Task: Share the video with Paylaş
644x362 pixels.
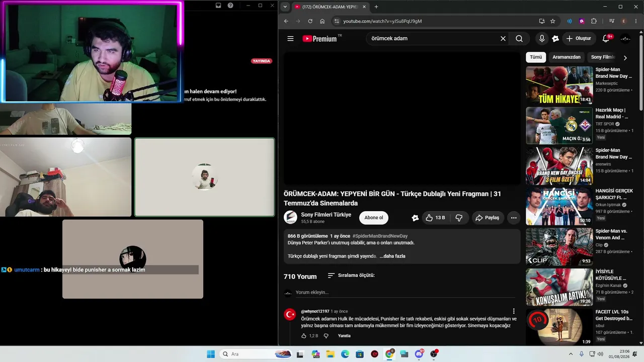Action: point(488,218)
